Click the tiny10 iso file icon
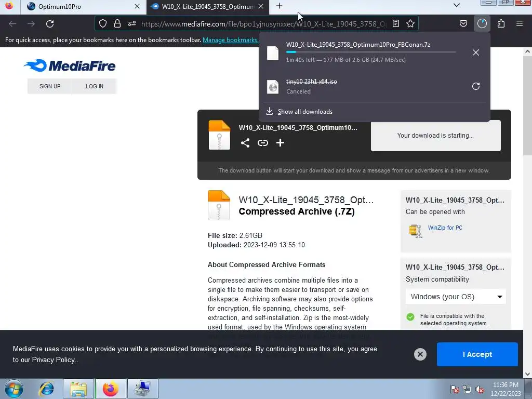The width and height of the screenshot is (532, 399). point(272,87)
